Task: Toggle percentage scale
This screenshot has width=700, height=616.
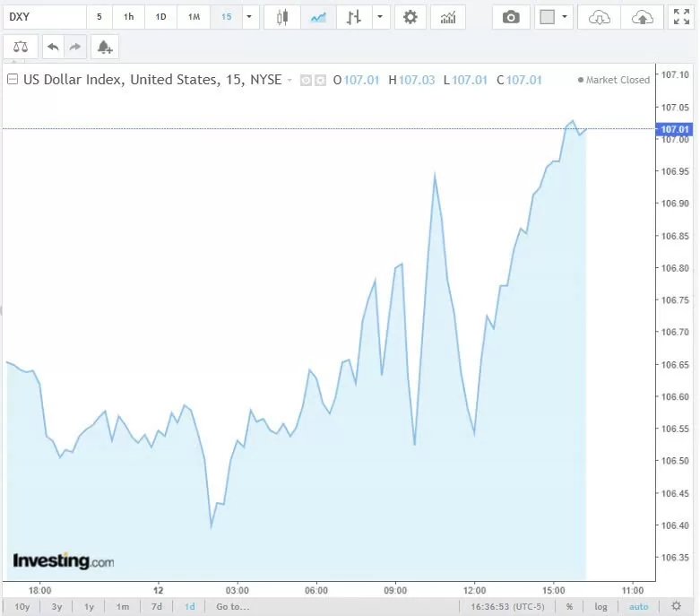Action: [x=569, y=607]
